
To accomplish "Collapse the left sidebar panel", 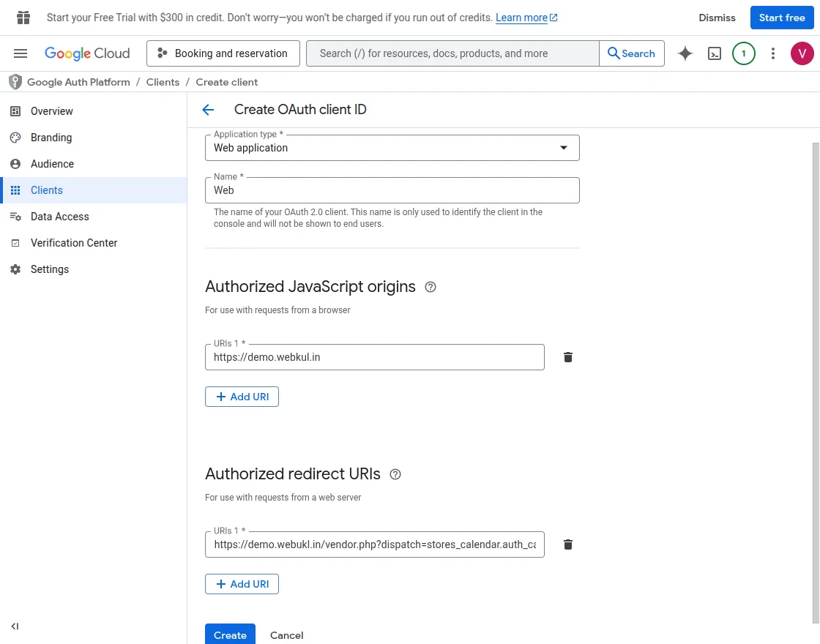I will tap(15, 626).
